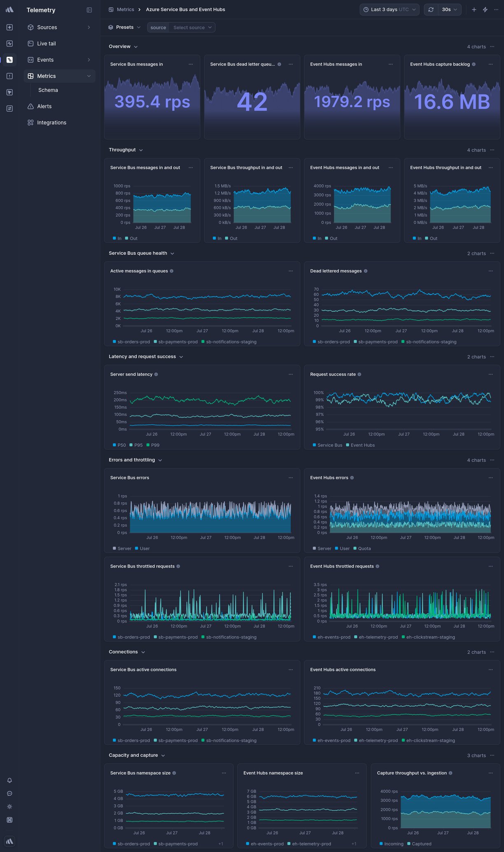504x852 pixels.
Task: Open the Last 3 days time range picker
Action: click(x=390, y=9)
